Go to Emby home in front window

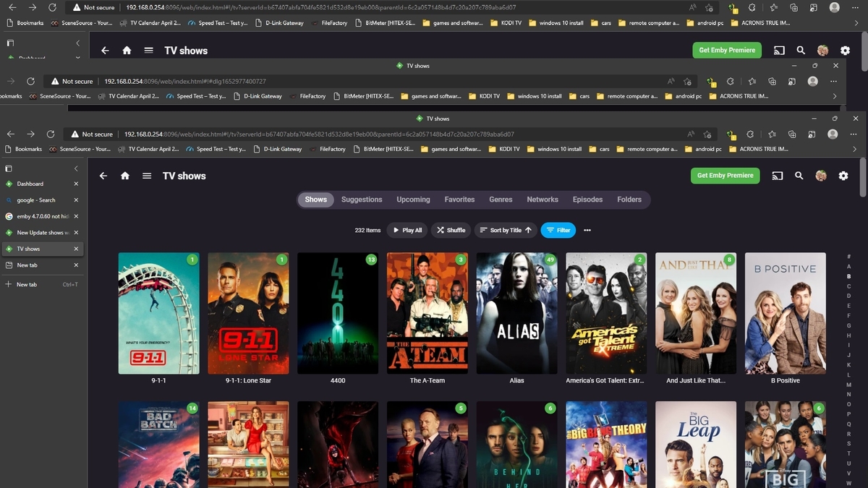(125, 176)
